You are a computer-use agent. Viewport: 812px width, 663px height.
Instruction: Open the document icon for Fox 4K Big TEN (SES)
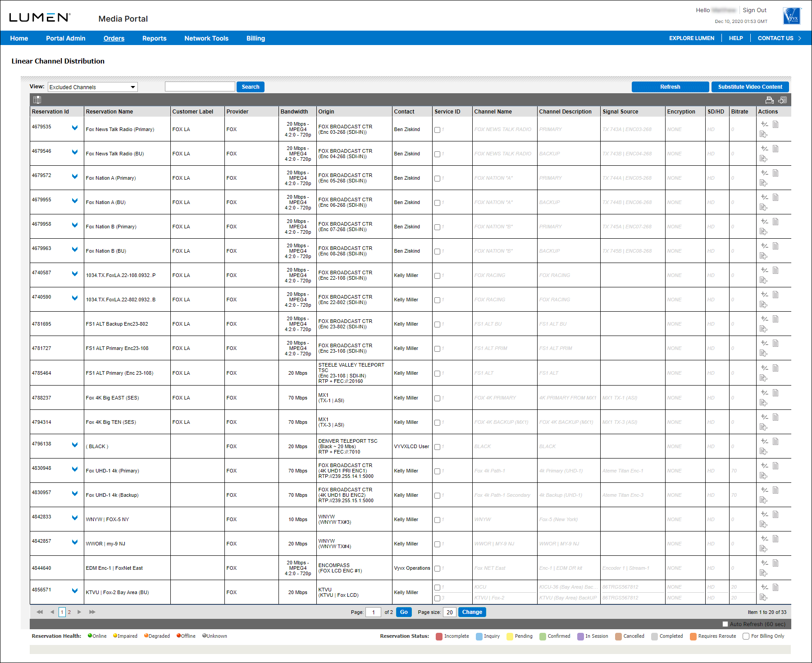(x=776, y=417)
